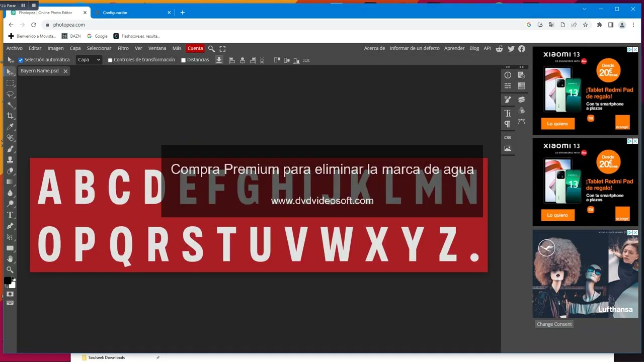Open the Archivo menu
This screenshot has height=362, width=644.
pos(15,48)
